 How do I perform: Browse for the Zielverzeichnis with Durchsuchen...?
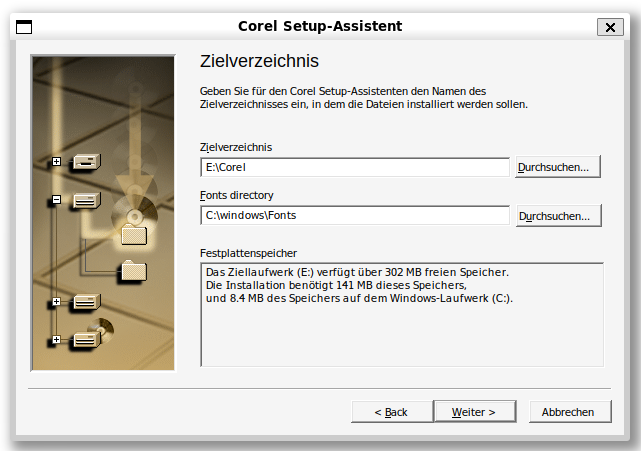coord(558,166)
